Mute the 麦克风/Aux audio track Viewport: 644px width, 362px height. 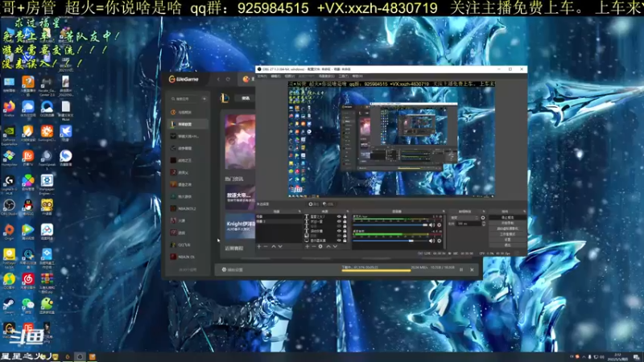click(x=431, y=225)
